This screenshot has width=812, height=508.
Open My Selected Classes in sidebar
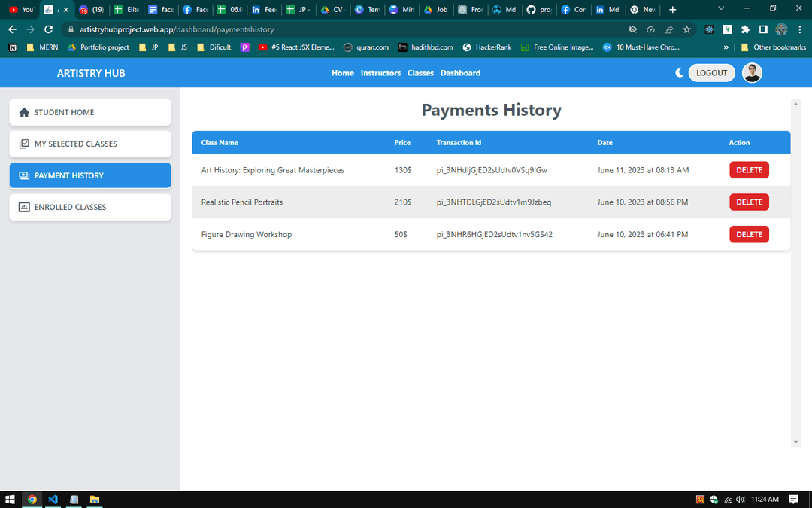tap(90, 144)
